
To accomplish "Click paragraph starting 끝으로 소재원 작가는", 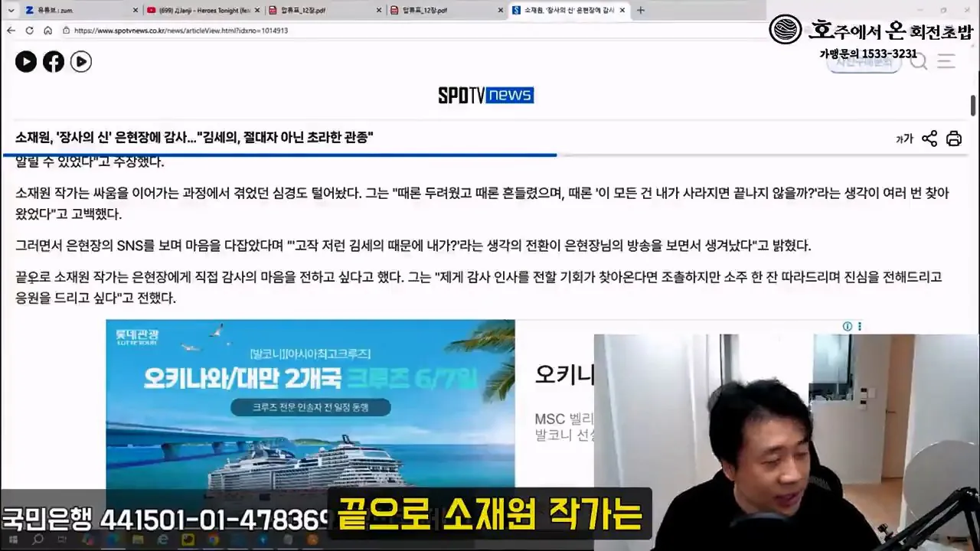I will coord(479,288).
